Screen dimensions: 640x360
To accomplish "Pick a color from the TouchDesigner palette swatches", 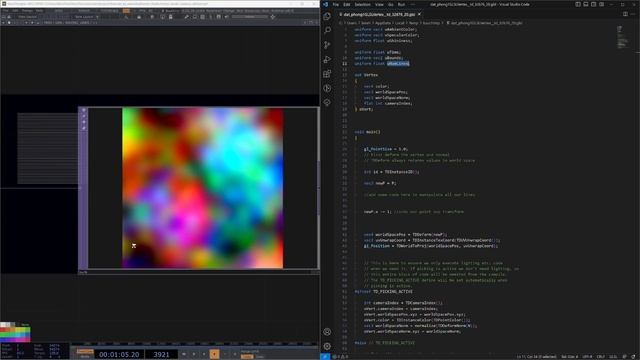I will [15, 333].
